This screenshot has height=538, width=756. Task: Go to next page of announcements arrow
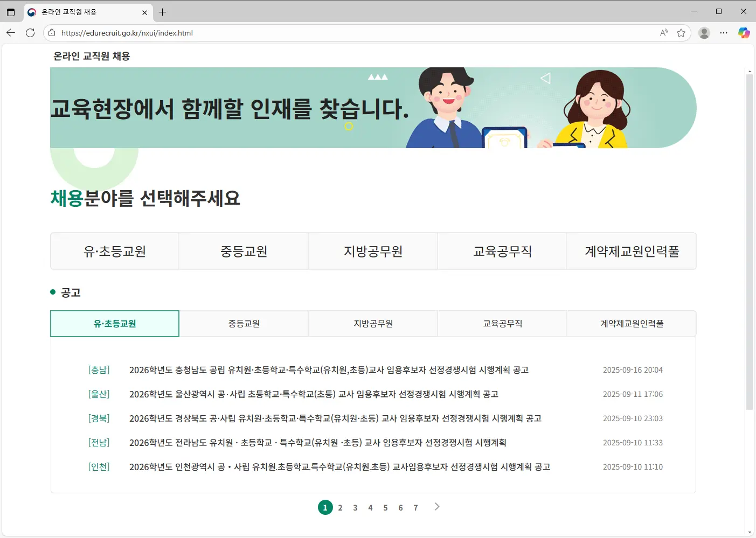pos(436,507)
